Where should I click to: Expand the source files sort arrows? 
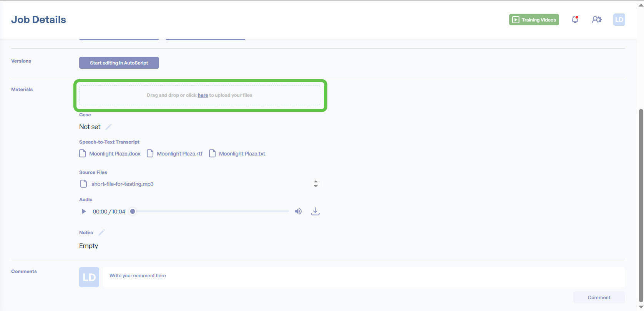pyautogui.click(x=315, y=184)
